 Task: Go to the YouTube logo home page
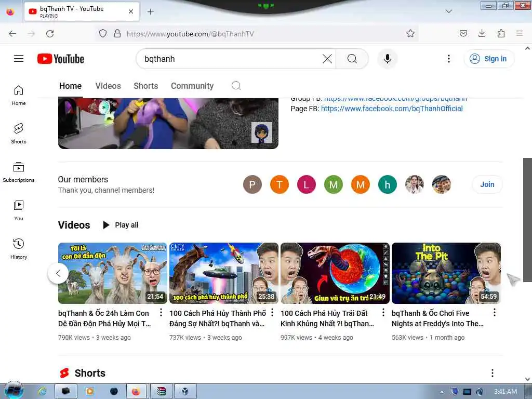(x=61, y=59)
